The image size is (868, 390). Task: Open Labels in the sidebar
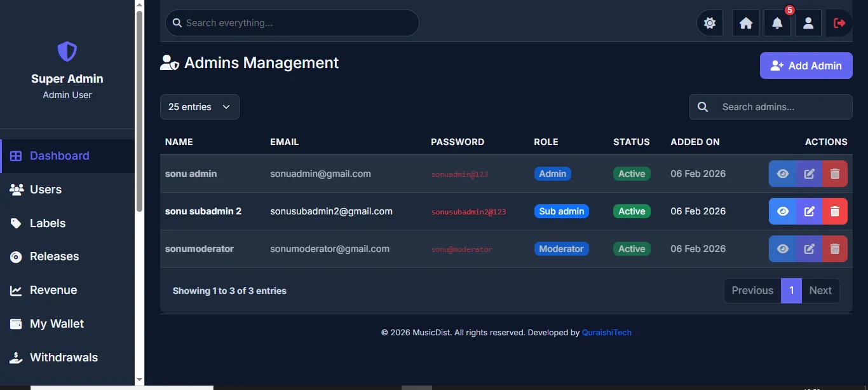pyautogui.click(x=67, y=223)
